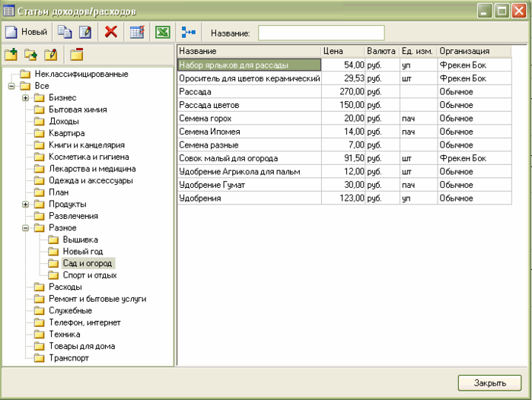The height and width of the screenshot is (400, 532).
Task: Select the Семена Ипомея row
Action: 344,132
